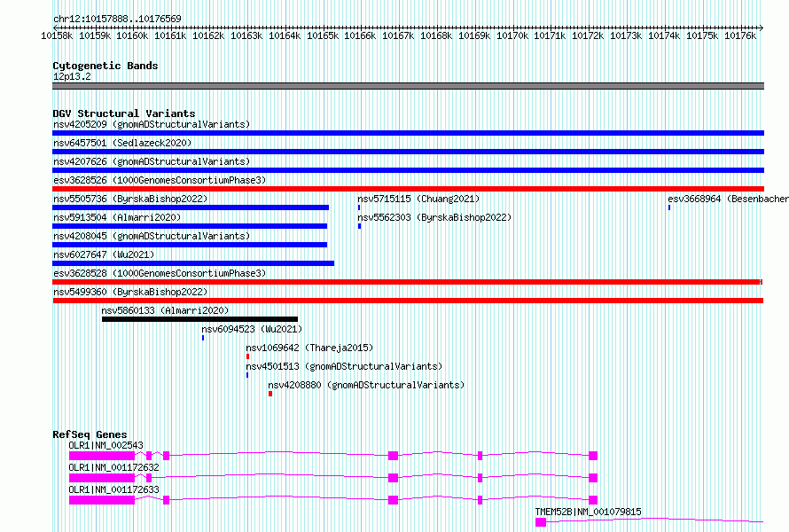Click the 10168k ruler tick label
The height and width of the screenshot is (532, 789).
(x=436, y=35)
